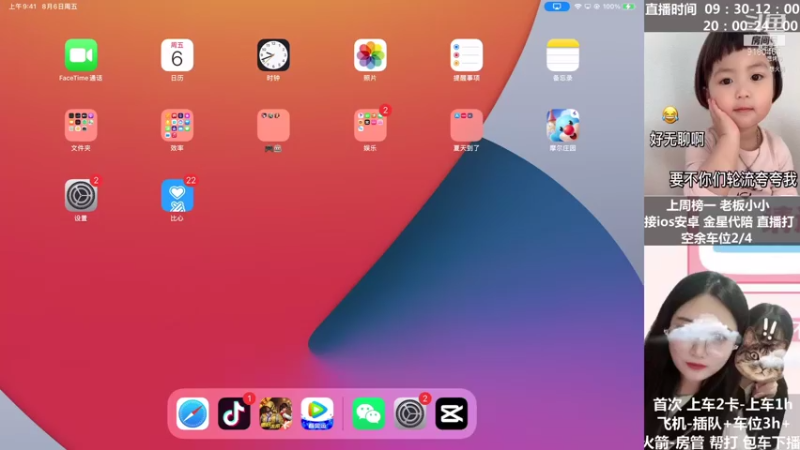Click the woman with cat thumbnail

(721, 347)
